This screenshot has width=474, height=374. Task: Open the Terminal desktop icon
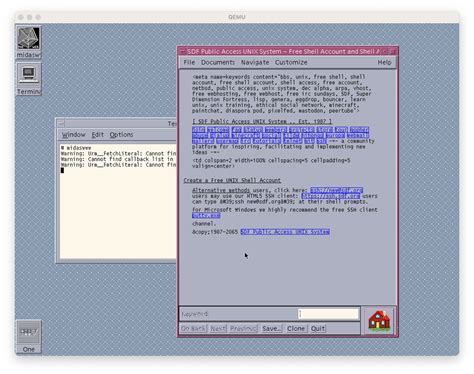click(x=29, y=79)
